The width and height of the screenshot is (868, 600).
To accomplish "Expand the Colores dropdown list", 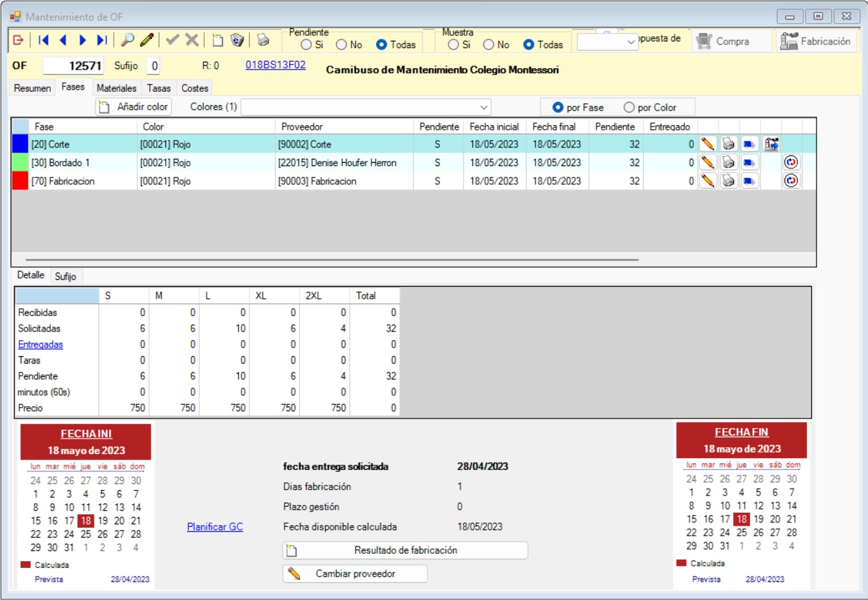I will point(484,107).
